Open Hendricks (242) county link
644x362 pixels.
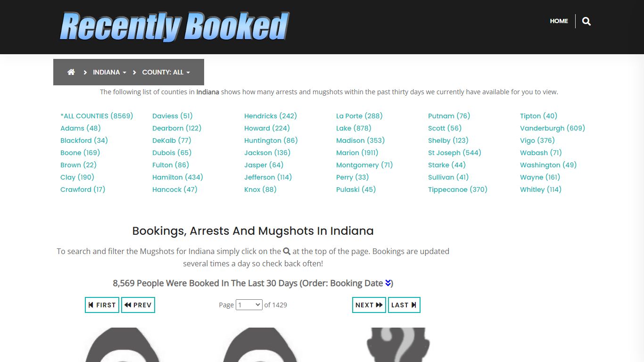271,116
